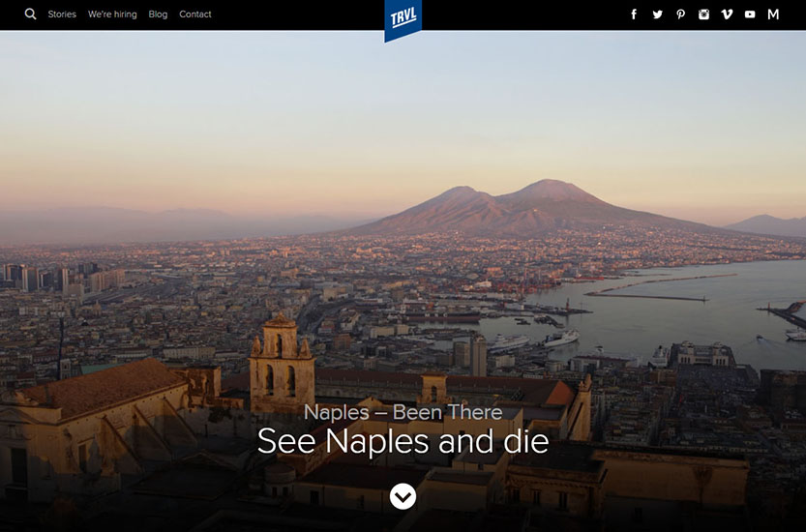The width and height of the screenshot is (806, 532).
Task: Click the Vimeo icon
Action: (727, 15)
